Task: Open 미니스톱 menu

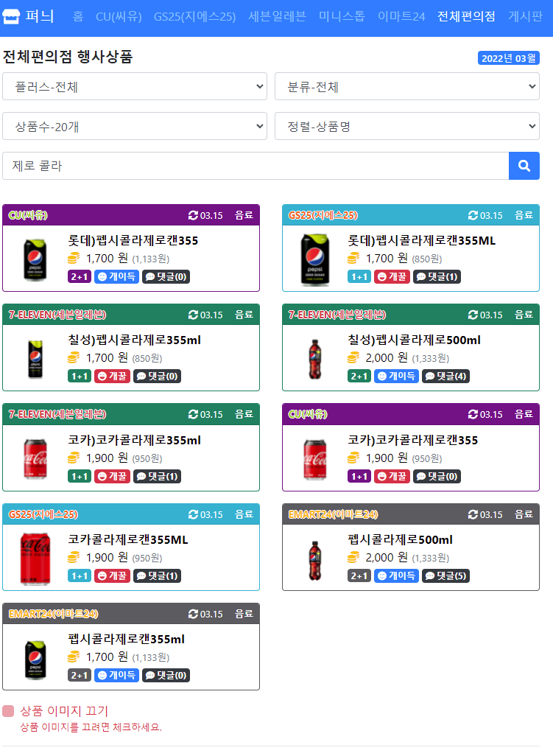Action: [x=342, y=16]
